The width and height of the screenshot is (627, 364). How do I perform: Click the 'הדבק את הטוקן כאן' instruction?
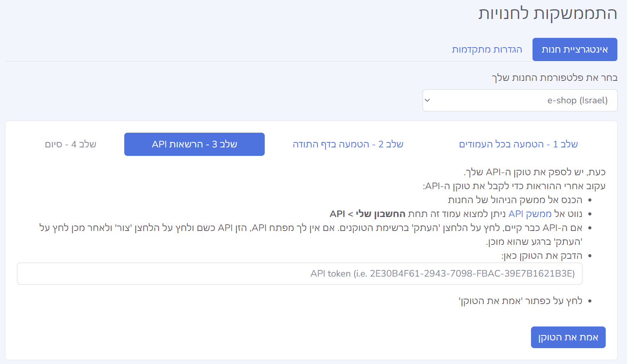click(x=541, y=256)
